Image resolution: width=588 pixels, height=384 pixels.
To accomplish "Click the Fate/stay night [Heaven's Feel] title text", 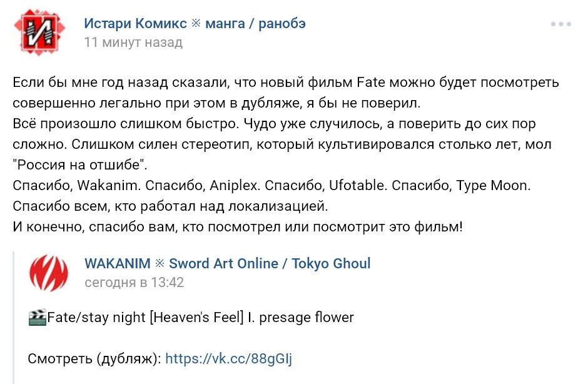I will [200, 318].
